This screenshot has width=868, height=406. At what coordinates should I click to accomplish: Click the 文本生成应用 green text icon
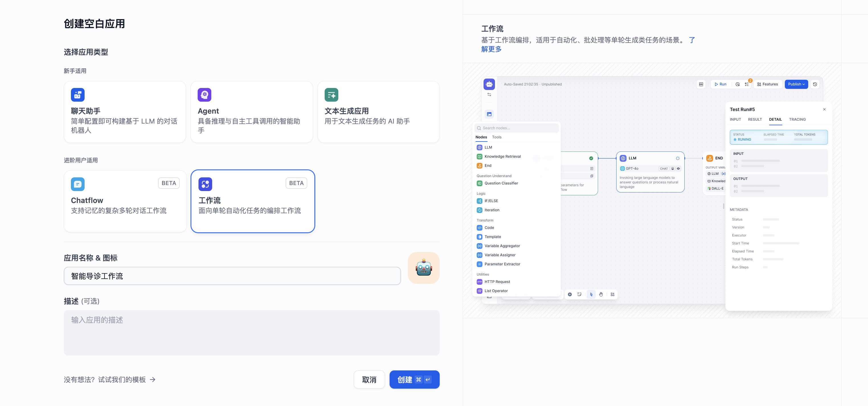(331, 95)
